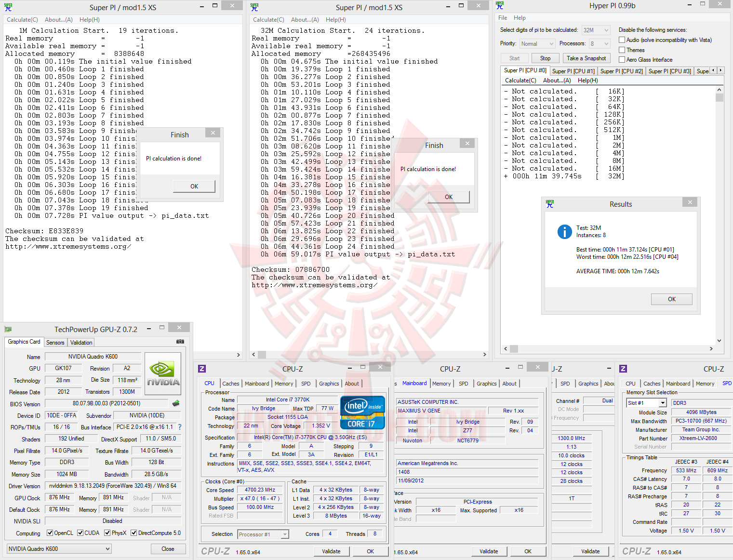The height and width of the screenshot is (560, 733).
Task: Enable the Audio service disable checkbox
Action: [622, 40]
